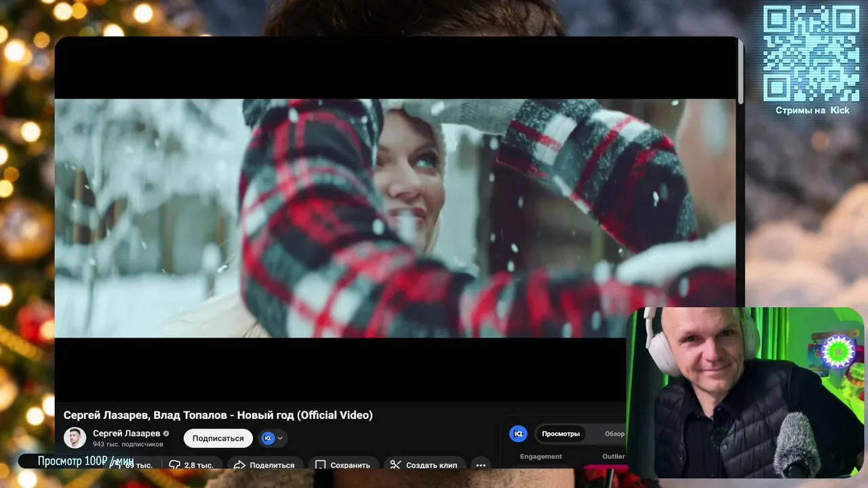Click the playing music video frame
The image size is (868, 488).
(395, 218)
